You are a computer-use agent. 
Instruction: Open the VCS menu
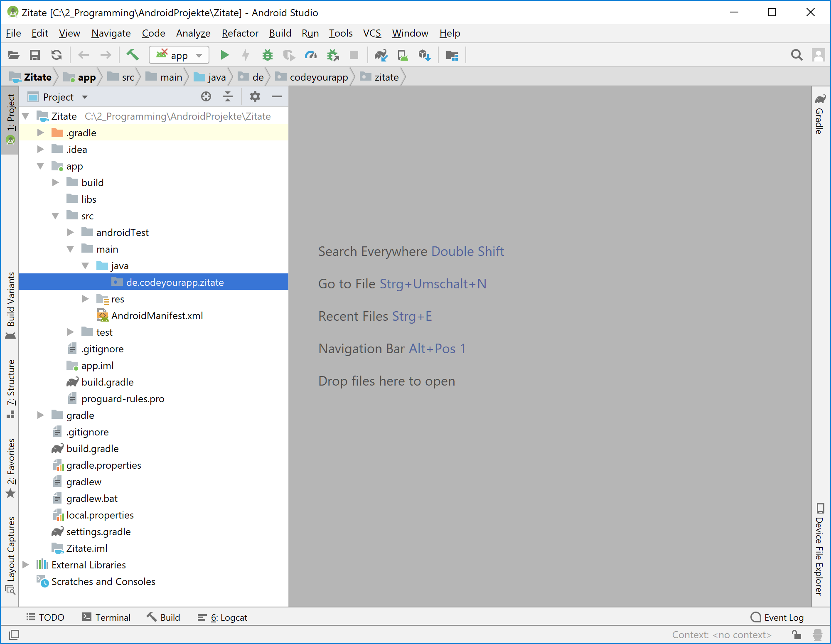point(372,33)
